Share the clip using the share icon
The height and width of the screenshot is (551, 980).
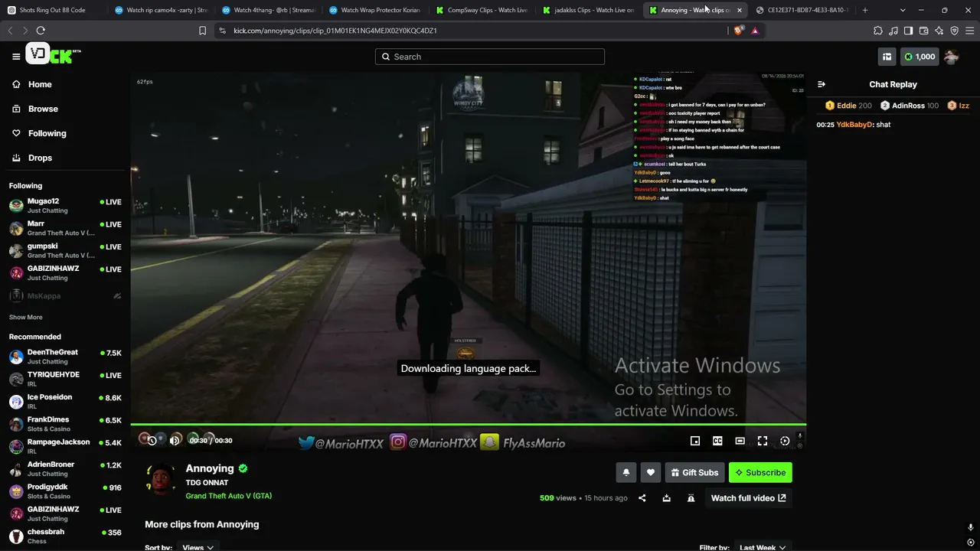coord(642,498)
